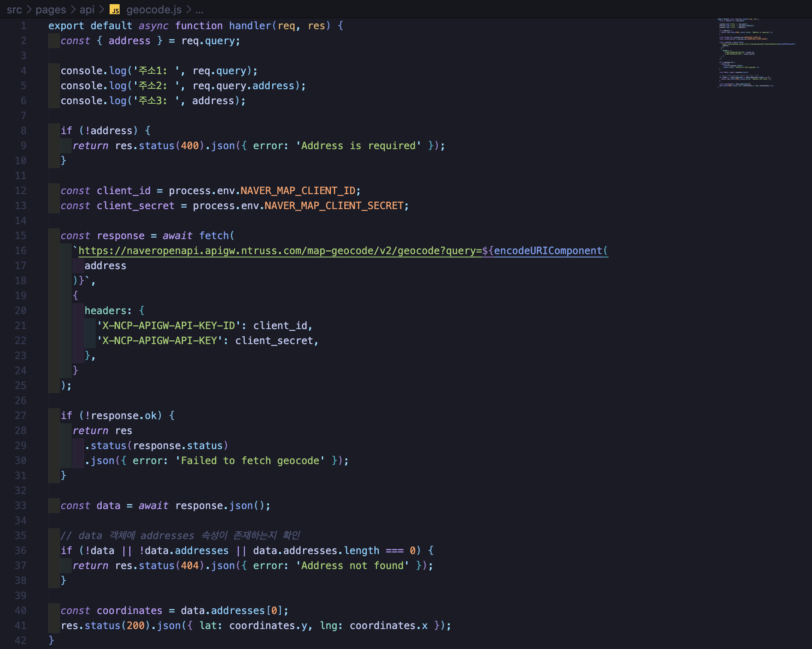Click NAVER_MAP_CLIENT_SECRET env variable
This screenshot has width=812, height=649.
[x=334, y=205]
